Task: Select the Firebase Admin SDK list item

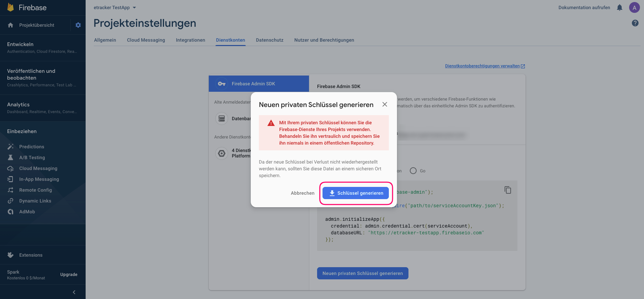Action: (259, 84)
